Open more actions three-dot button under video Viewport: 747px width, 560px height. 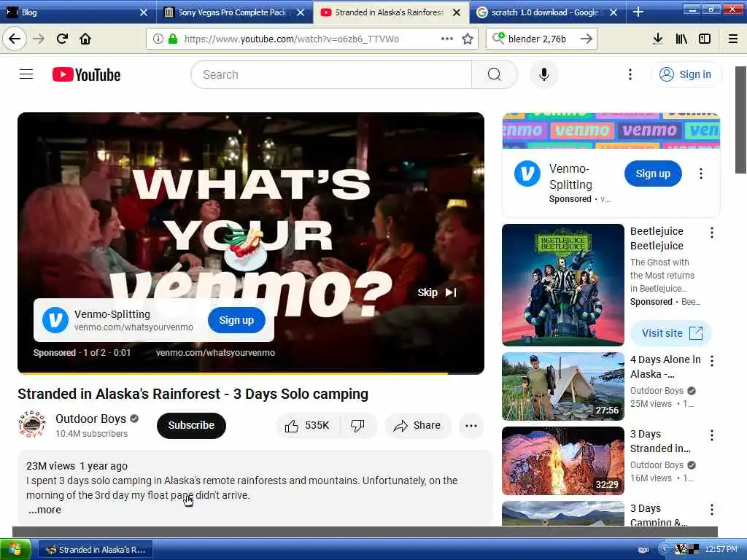pos(471,425)
